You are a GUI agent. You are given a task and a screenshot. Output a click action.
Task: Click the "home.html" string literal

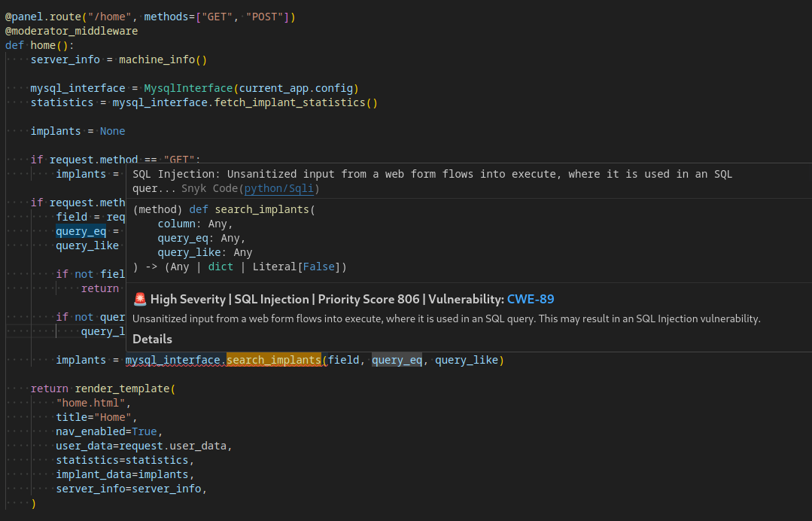pos(90,403)
